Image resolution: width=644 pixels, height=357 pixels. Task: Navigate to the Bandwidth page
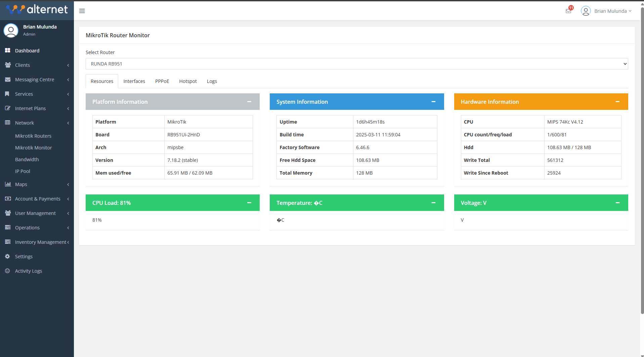(27, 159)
